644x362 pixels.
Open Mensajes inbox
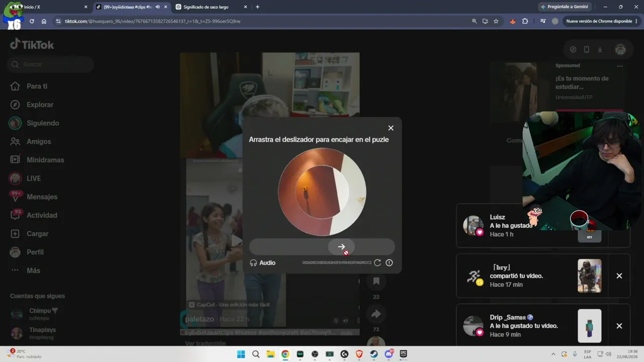point(34,197)
